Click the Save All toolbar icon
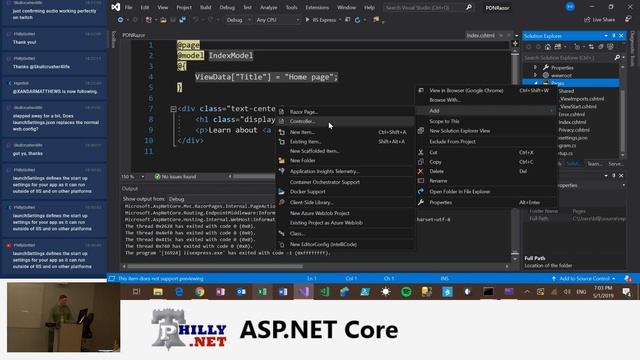640x360 pixels. tap(182, 20)
